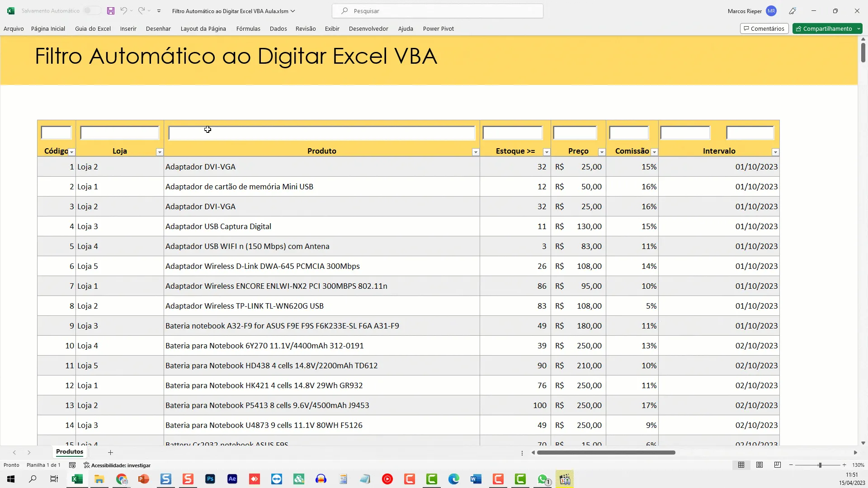Select Page Break Preview icon in status bar
Viewport: 868px width, 488px height.
(x=778, y=465)
